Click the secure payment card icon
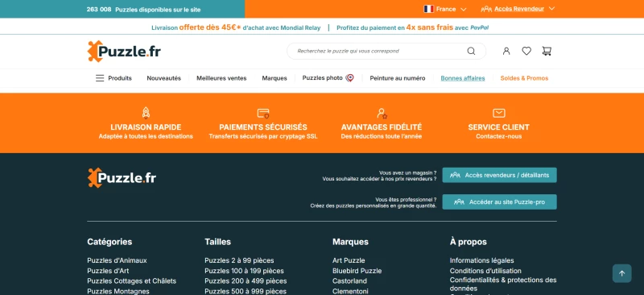 coord(263,113)
